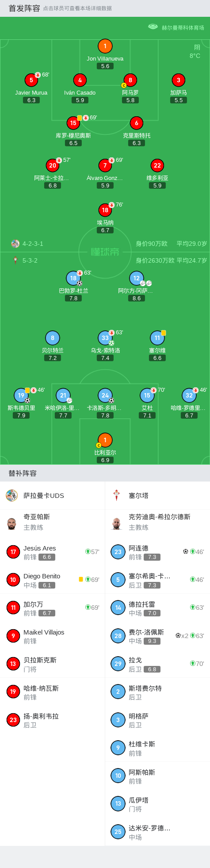Tap 埃马纳 number 18 red icon
The height and width of the screenshot is (868, 210).
105,210
